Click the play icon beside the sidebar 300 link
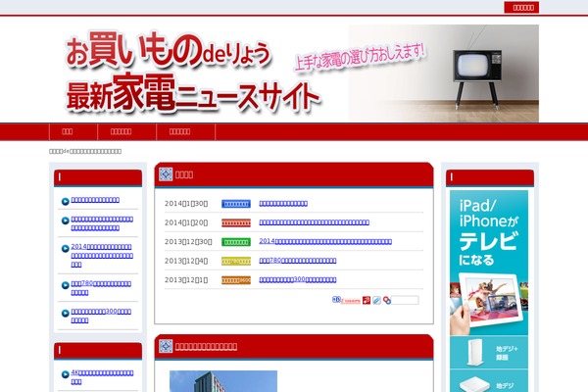Viewport: 588px width, 392px height. pyautogui.click(x=66, y=314)
